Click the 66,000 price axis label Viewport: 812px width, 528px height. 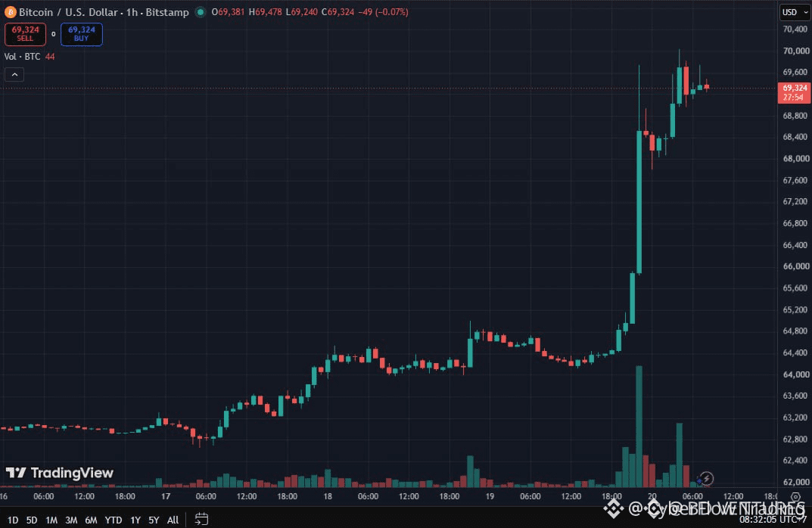point(795,266)
